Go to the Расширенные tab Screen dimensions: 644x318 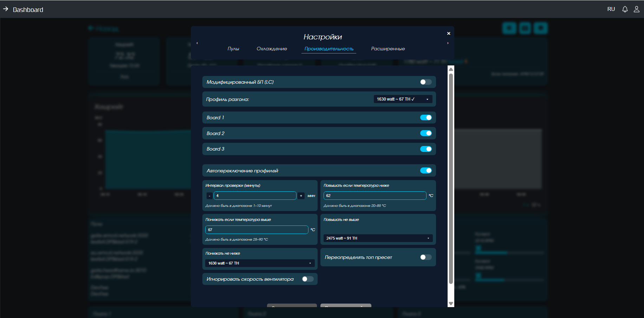tap(388, 49)
